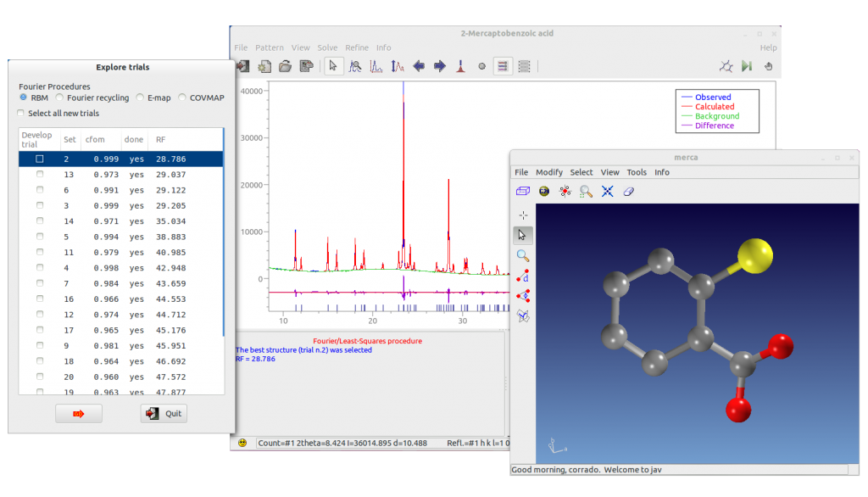Click the center-on-atom red diamond icon
868x497 pixels.
565,191
